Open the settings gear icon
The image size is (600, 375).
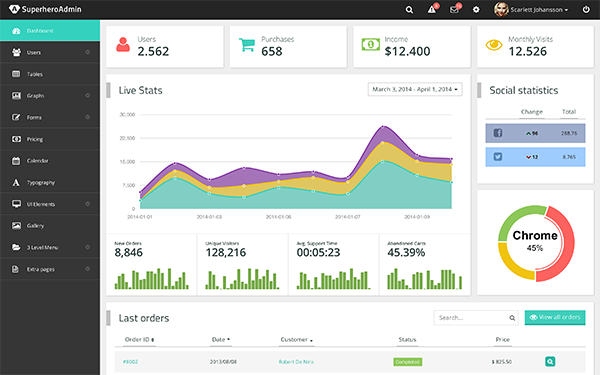pos(476,10)
